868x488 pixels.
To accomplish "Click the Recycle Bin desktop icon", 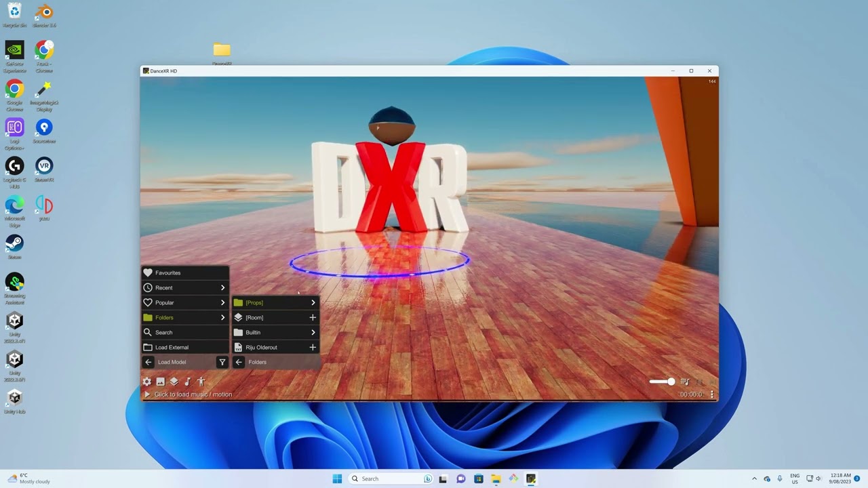I will 14,15.
